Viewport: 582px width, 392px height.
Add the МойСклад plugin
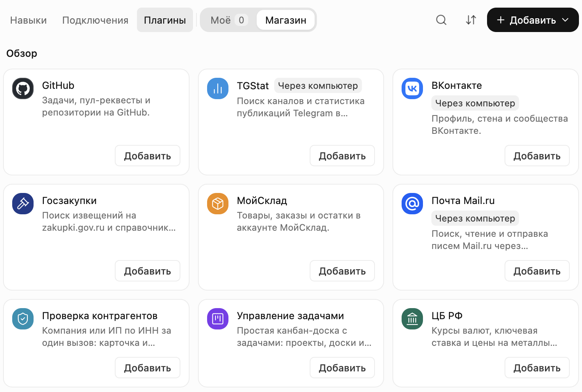pyautogui.click(x=342, y=271)
